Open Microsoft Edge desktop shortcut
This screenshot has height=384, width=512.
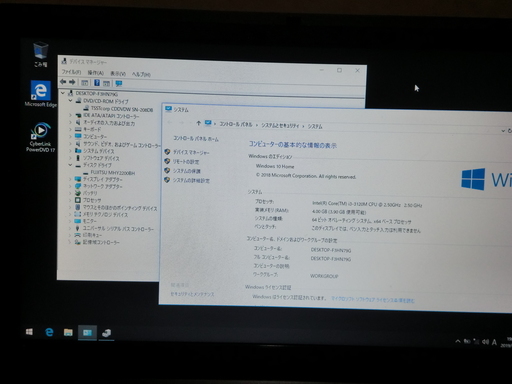tap(41, 94)
